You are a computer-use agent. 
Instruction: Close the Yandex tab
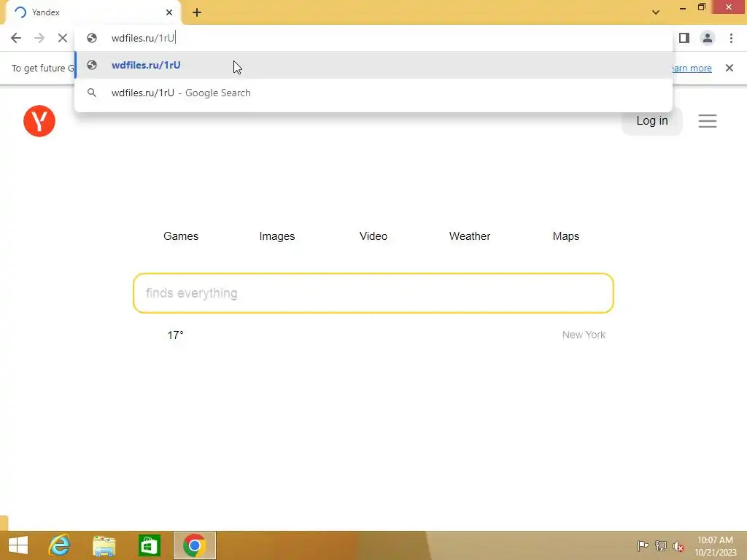169,12
